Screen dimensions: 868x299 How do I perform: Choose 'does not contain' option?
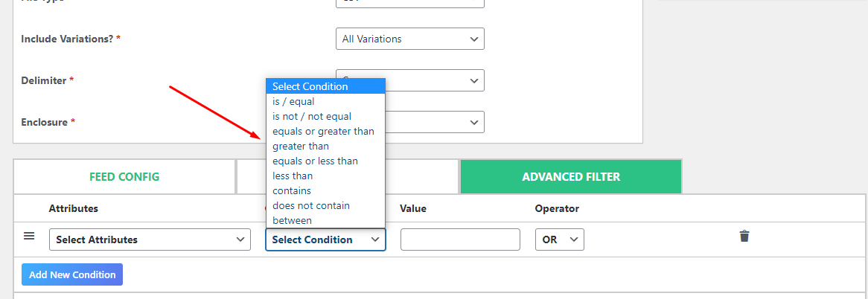[310, 205]
